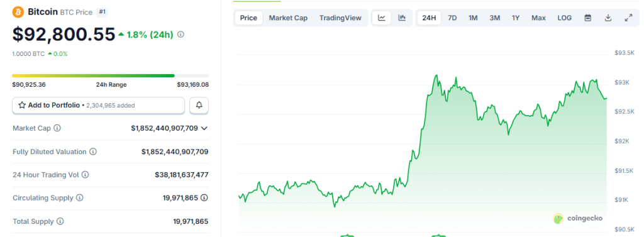
Task: Open the Fully Diluted Valuation info icon
Action: point(93,152)
